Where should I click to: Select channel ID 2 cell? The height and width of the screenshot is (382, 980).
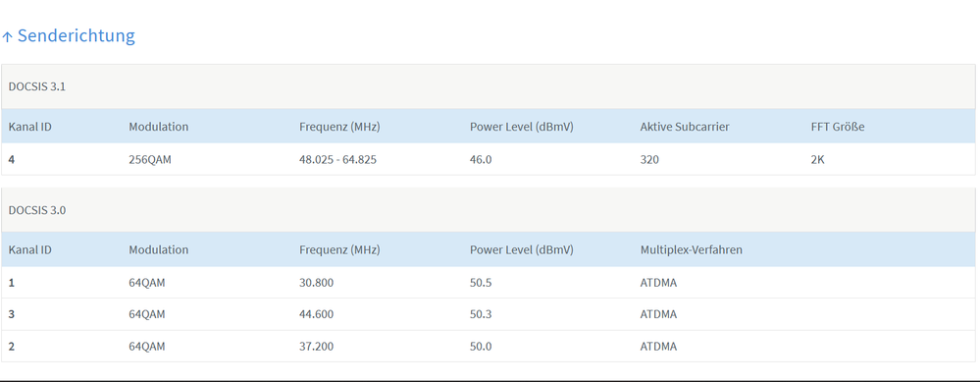12,346
